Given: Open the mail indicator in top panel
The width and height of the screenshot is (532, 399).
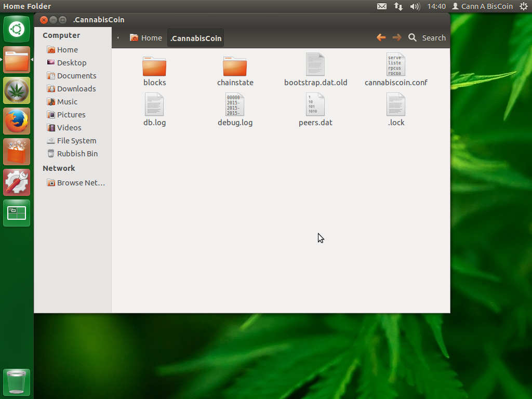Looking at the screenshot, I should coord(382,6).
